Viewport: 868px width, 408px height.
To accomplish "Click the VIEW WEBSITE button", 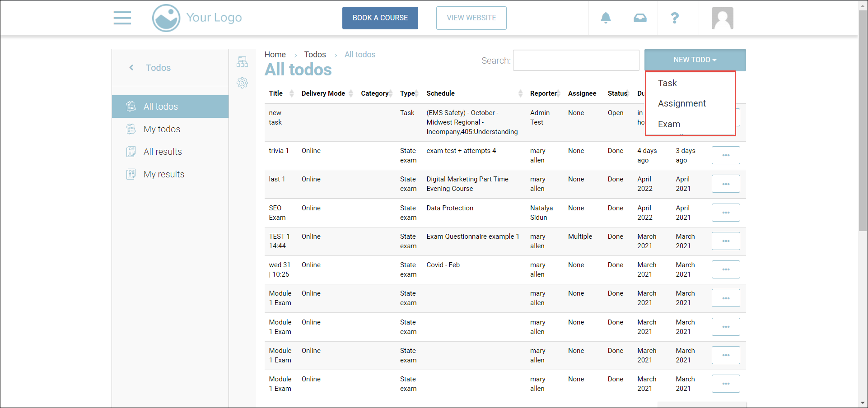I will [471, 18].
